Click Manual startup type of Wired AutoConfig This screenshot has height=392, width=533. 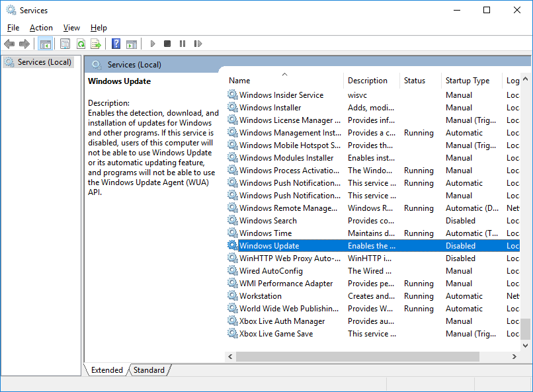(458, 271)
